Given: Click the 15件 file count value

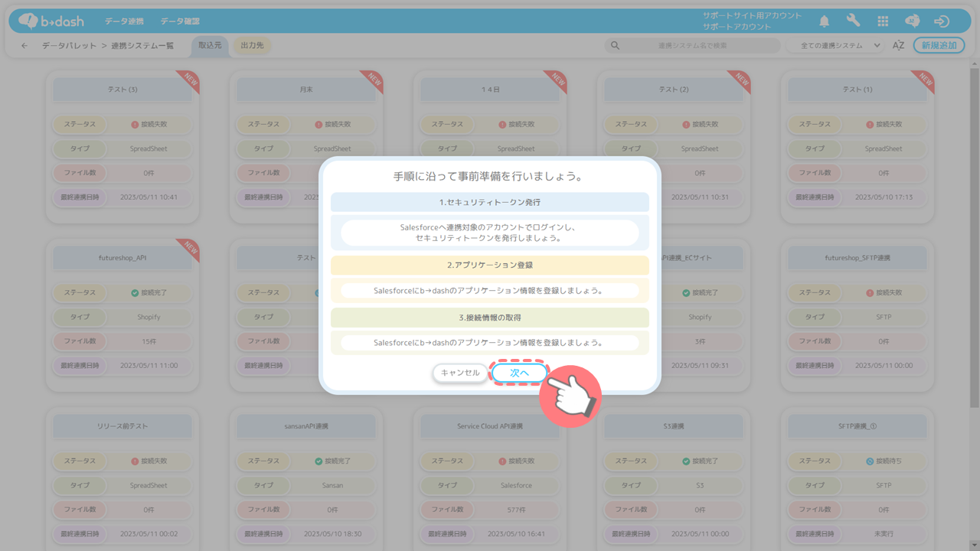Looking at the screenshot, I should click(x=149, y=341).
